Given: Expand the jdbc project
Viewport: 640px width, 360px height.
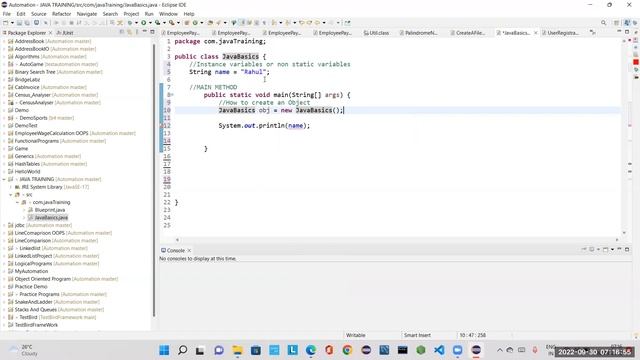Looking at the screenshot, I should click(4, 225).
